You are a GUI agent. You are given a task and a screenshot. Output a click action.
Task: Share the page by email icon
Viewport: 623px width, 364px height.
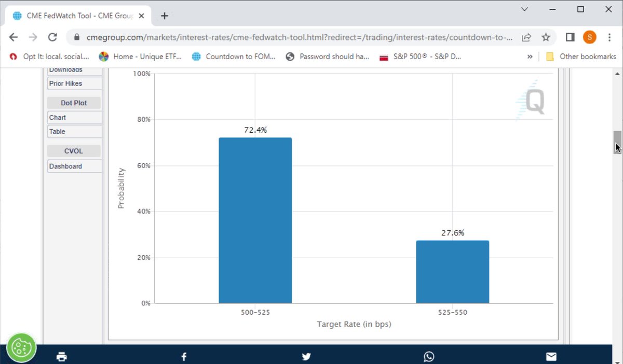click(551, 356)
